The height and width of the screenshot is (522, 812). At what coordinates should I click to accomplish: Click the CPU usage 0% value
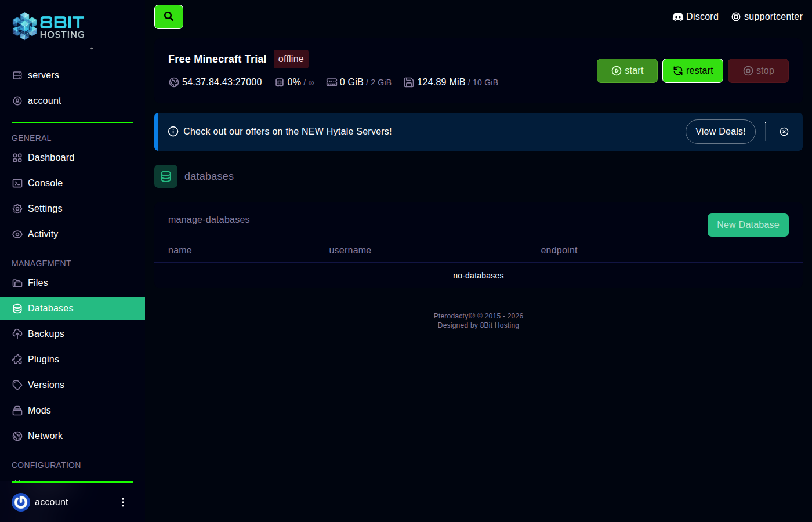[x=294, y=82]
